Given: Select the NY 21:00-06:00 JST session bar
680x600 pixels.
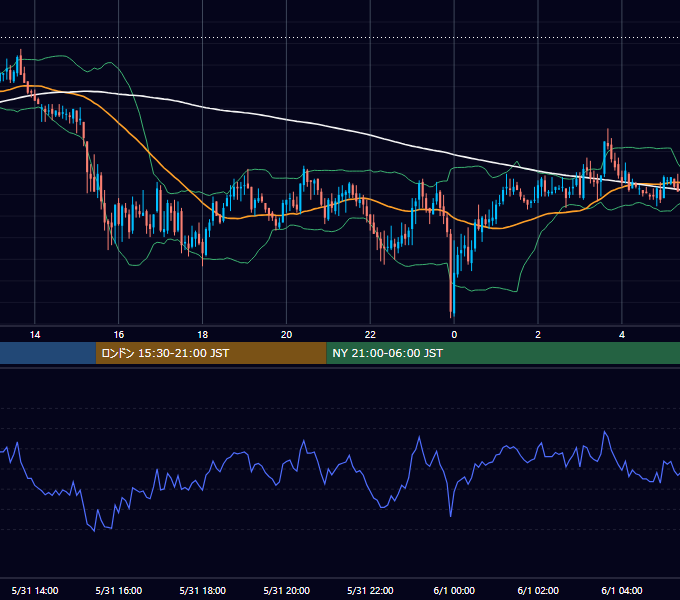Looking at the screenshot, I should (x=503, y=353).
